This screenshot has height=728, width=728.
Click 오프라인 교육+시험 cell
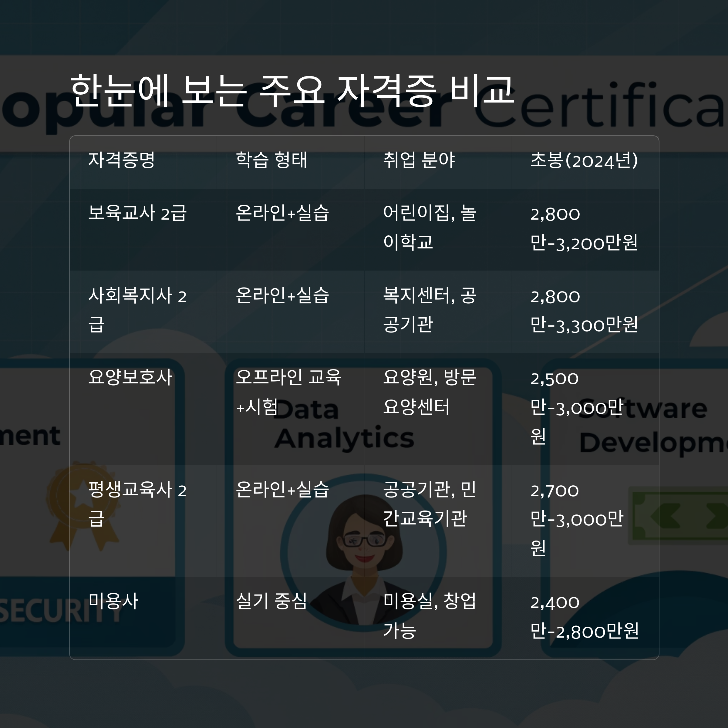click(x=288, y=392)
